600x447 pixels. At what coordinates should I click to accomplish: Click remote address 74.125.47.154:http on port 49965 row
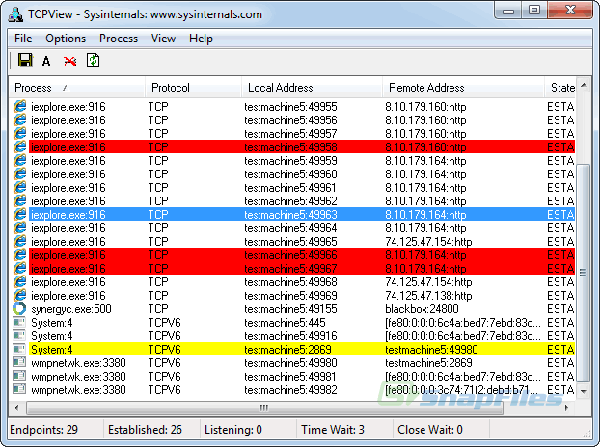(429, 241)
